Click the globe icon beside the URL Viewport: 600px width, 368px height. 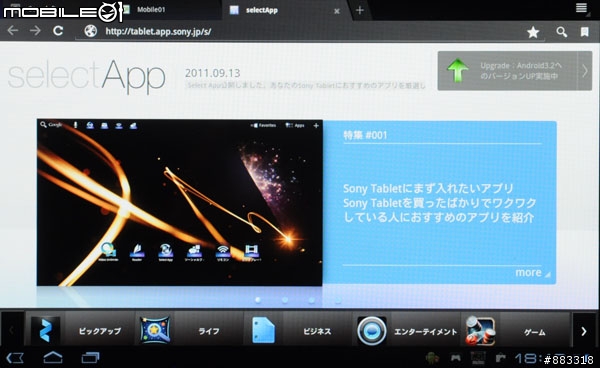tap(91, 31)
